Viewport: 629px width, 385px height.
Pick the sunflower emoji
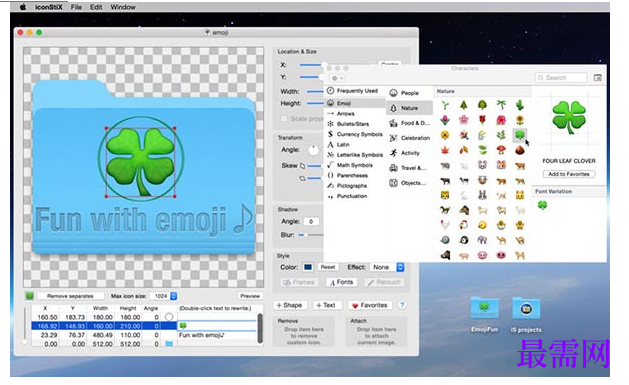click(520, 120)
